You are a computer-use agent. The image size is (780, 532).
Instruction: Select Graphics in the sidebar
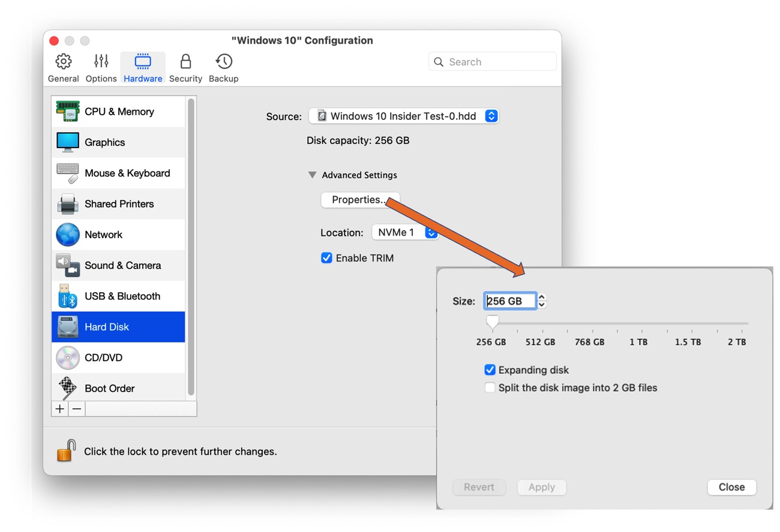[x=118, y=142]
